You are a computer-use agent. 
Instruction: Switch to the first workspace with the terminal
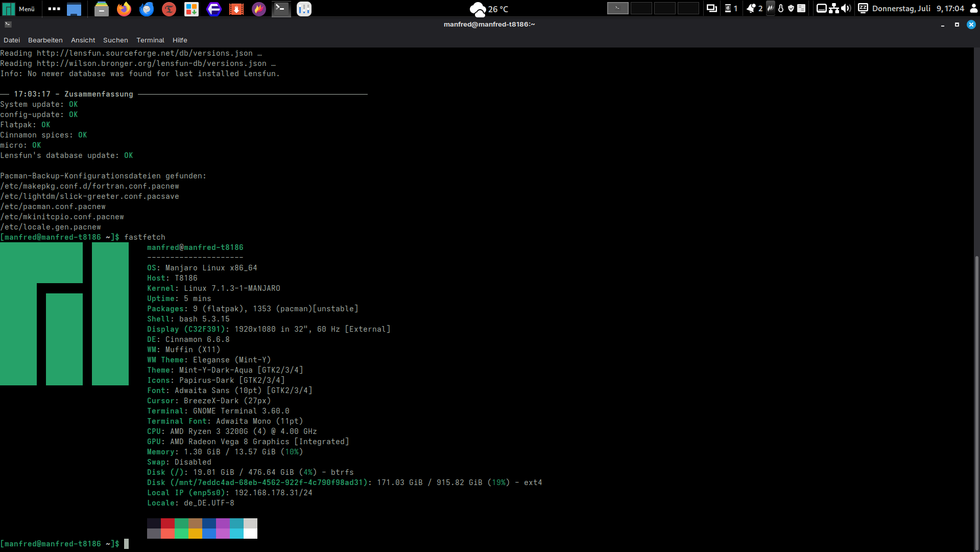point(617,8)
